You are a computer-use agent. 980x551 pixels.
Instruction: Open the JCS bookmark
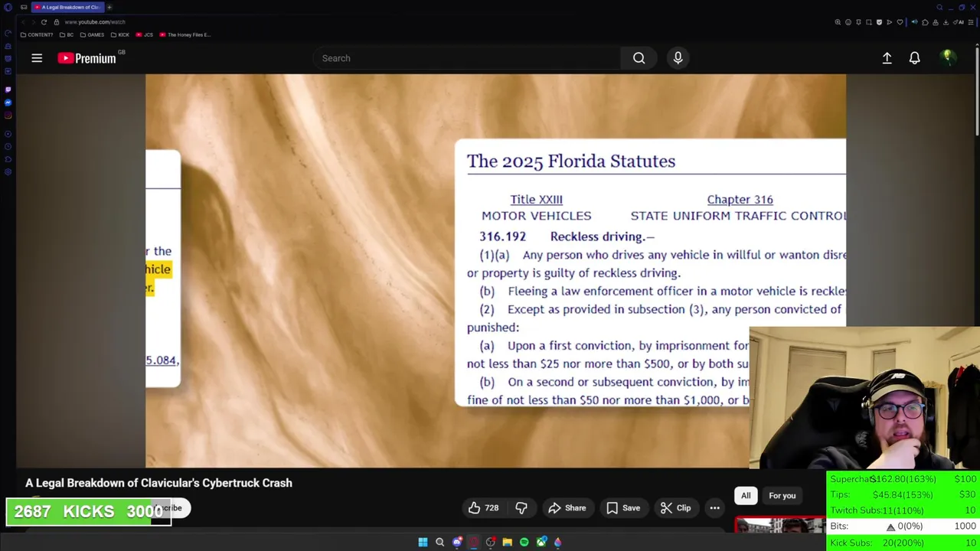coord(144,34)
